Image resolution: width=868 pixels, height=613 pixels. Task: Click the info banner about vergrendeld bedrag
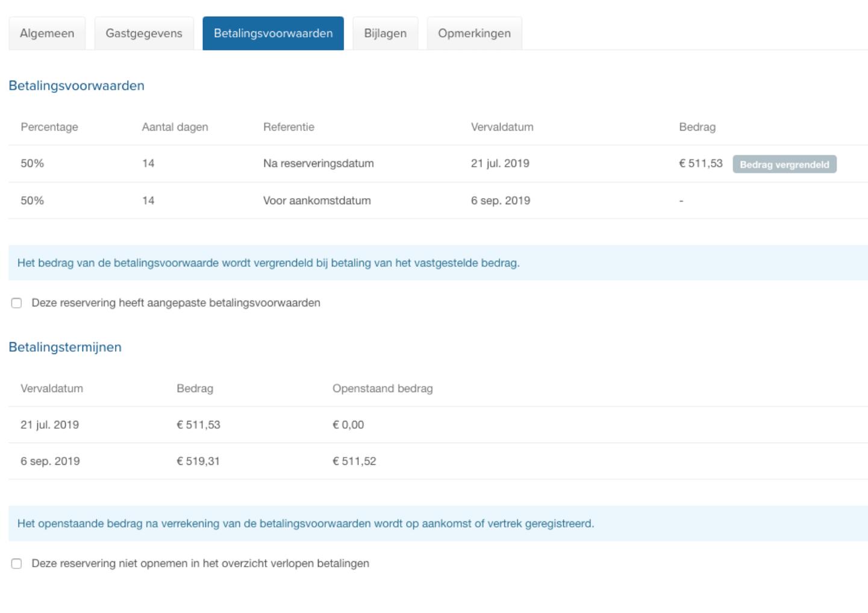click(268, 263)
